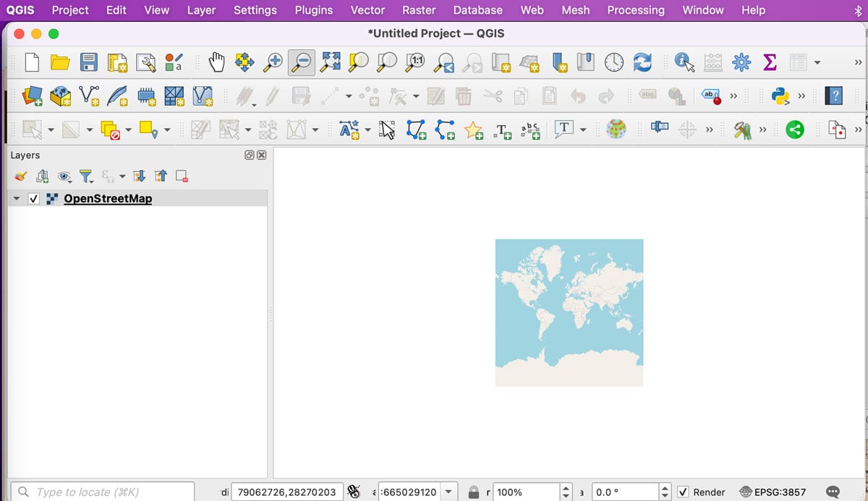This screenshot has height=501, width=868.
Task: Toggle the scale lock icon
Action: 473,492
